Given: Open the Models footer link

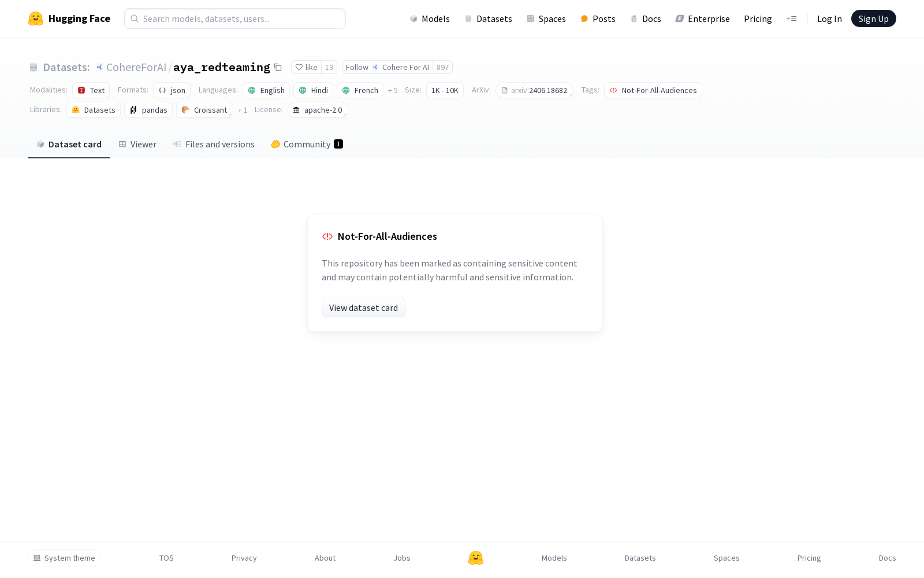Looking at the screenshot, I should [x=554, y=558].
